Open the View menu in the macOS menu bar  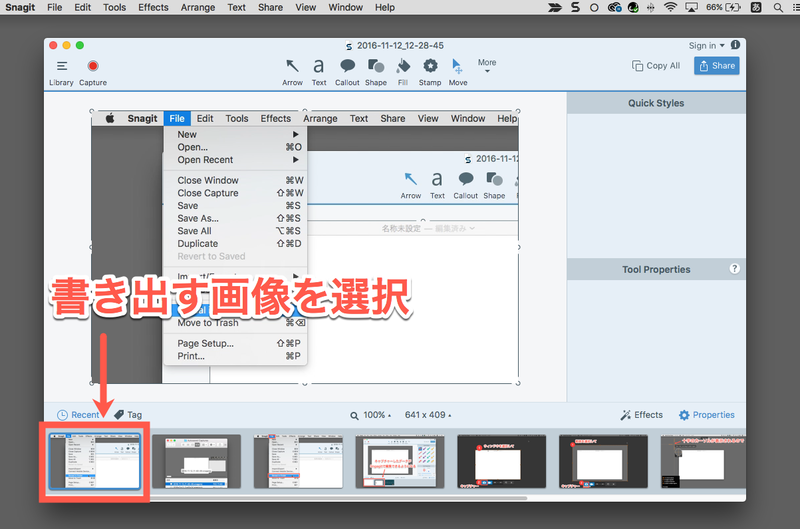click(306, 7)
